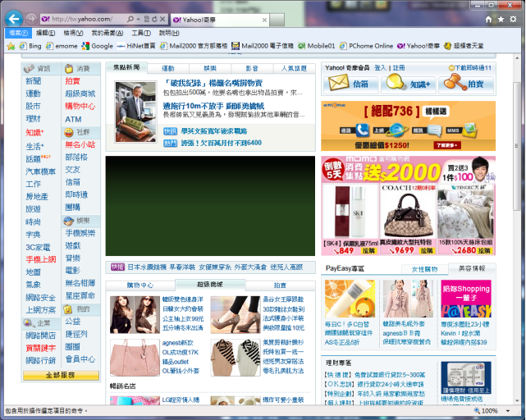Open the blank new tab button
Image resolution: width=526 pixels, height=420 pixels.
277,20
